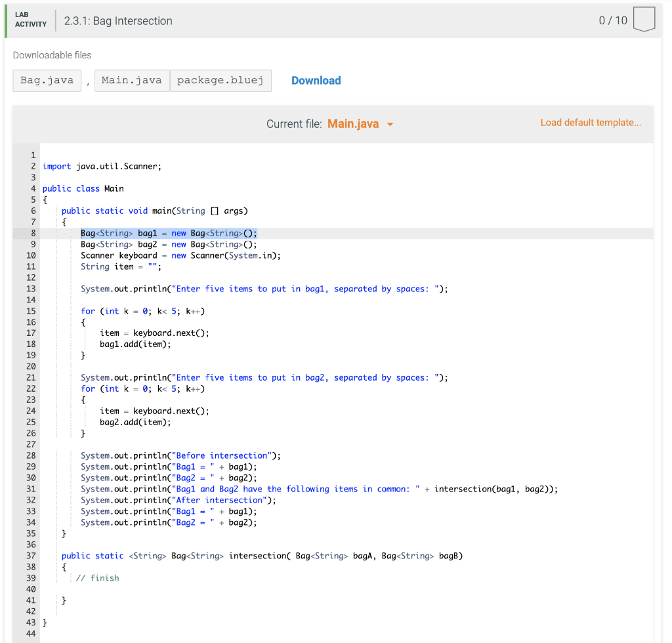Click the highlighted code line 8
The image size is (672, 643).
click(x=168, y=232)
